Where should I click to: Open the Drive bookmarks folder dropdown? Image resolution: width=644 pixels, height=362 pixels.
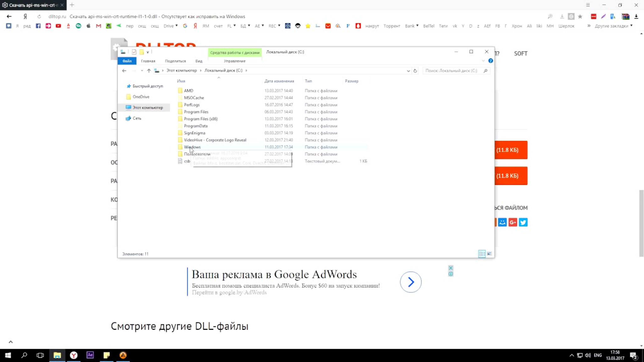171,26
